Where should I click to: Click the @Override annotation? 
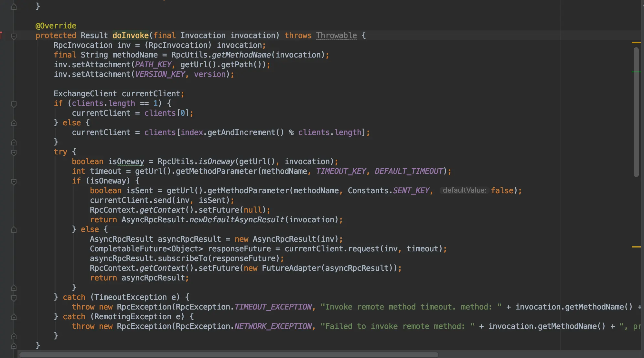click(x=56, y=26)
